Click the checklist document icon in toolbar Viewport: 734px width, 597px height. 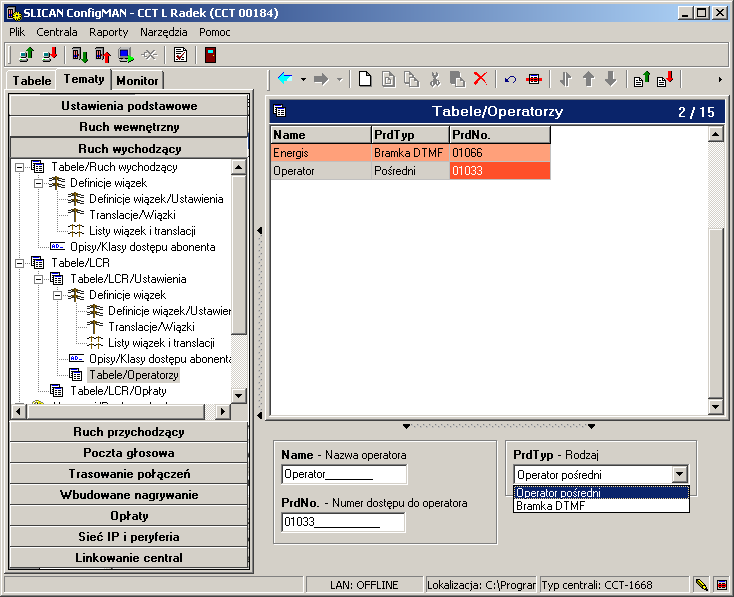pyautogui.click(x=180, y=55)
